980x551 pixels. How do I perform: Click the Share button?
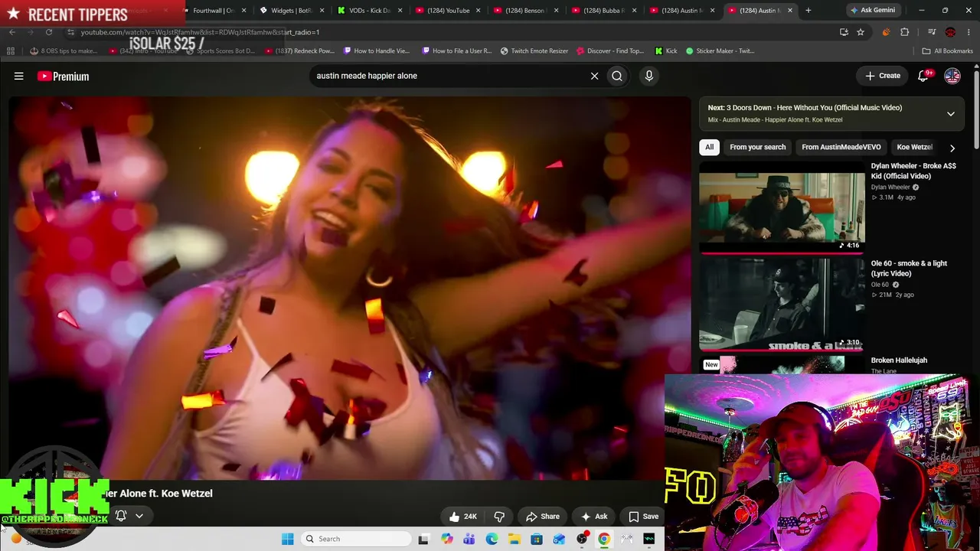(543, 517)
